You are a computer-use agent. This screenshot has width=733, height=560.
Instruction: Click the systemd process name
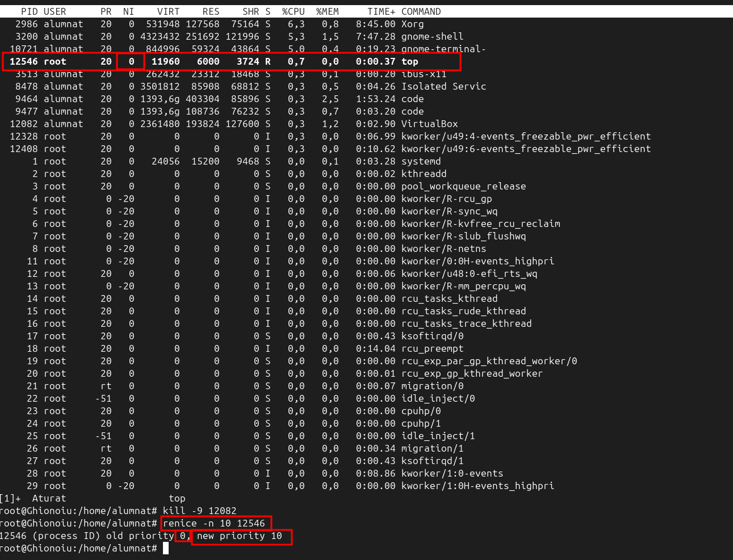421,161
